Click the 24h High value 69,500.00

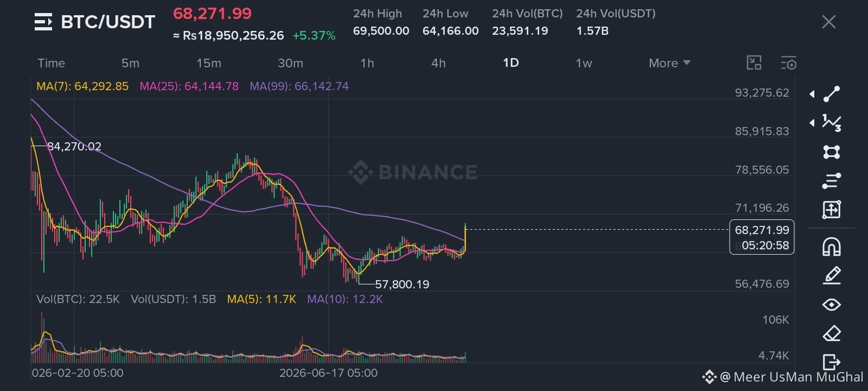point(381,31)
